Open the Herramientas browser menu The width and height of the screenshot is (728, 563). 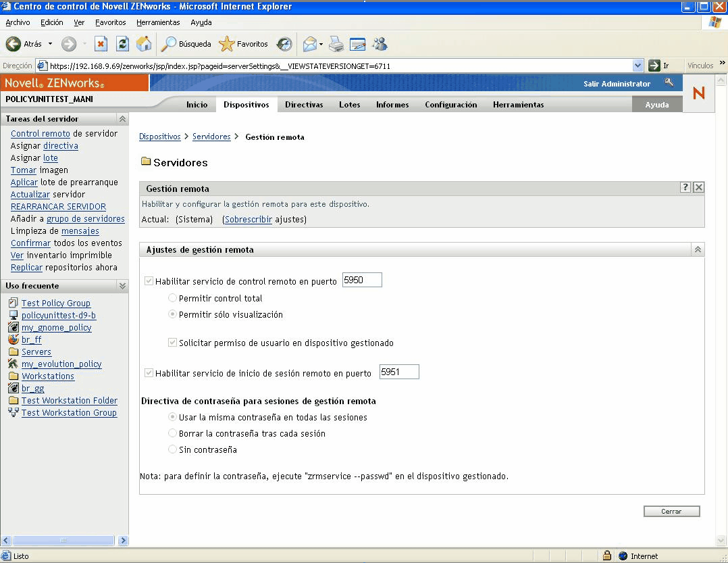pos(158,22)
